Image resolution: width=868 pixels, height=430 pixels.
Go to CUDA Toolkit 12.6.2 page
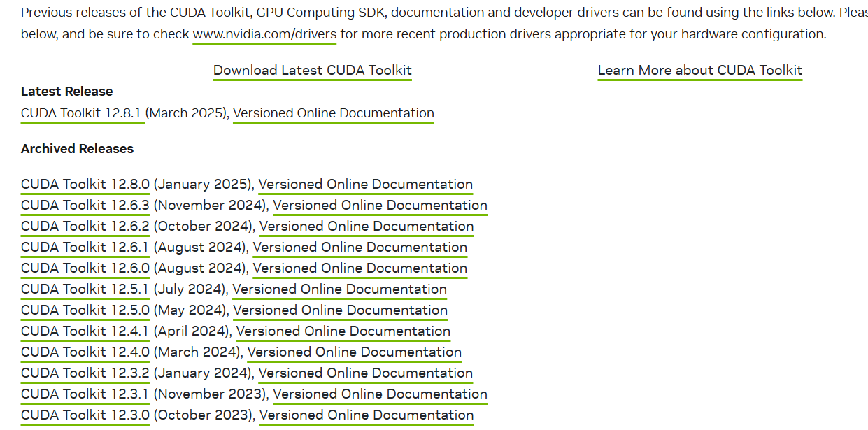85,227
